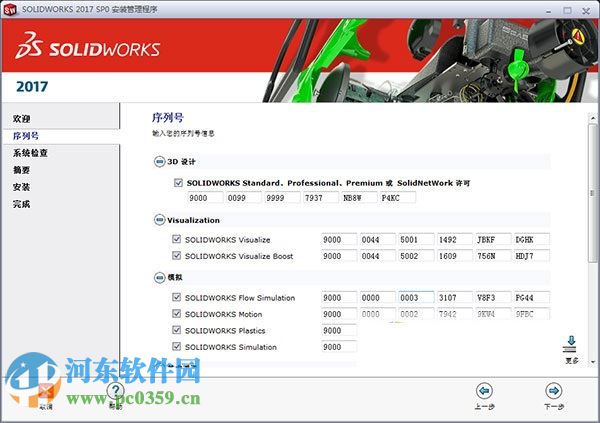Click Visualize Boost serial field HDJ7
The height and width of the screenshot is (423, 600).
[x=532, y=256]
